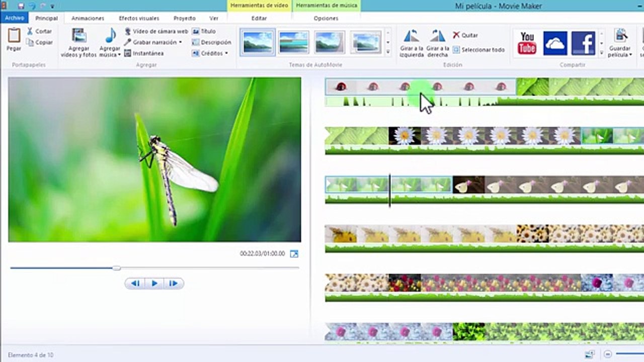Image resolution: width=644 pixels, height=362 pixels.
Task: Select the white butterfly clip in the storyboard
Action: point(548,185)
